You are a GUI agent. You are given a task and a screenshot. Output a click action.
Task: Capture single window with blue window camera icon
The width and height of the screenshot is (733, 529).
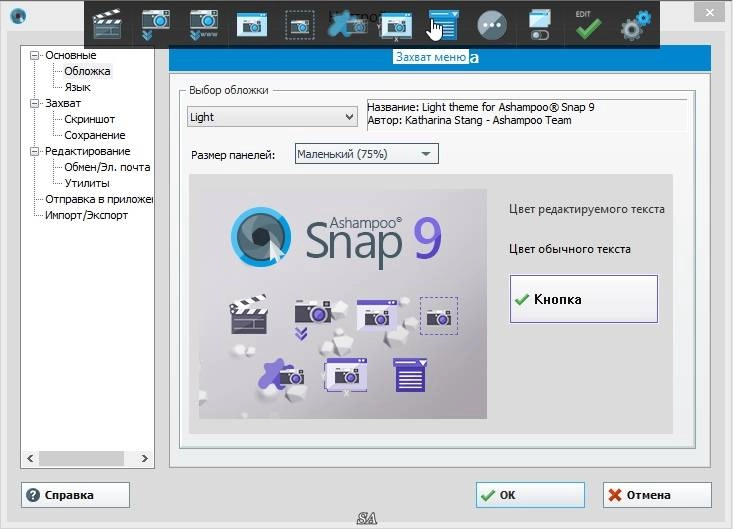(252, 25)
